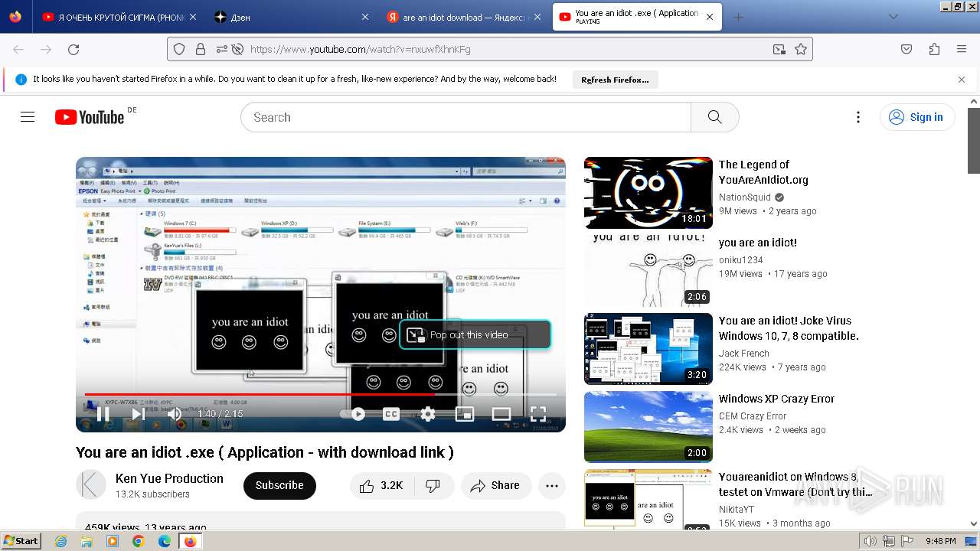
Task: Close the Дзен tab
Action: [364, 17]
